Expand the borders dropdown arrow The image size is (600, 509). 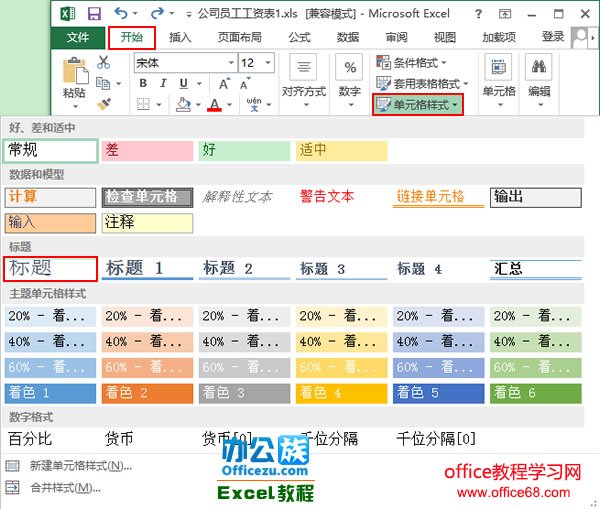tap(158, 104)
